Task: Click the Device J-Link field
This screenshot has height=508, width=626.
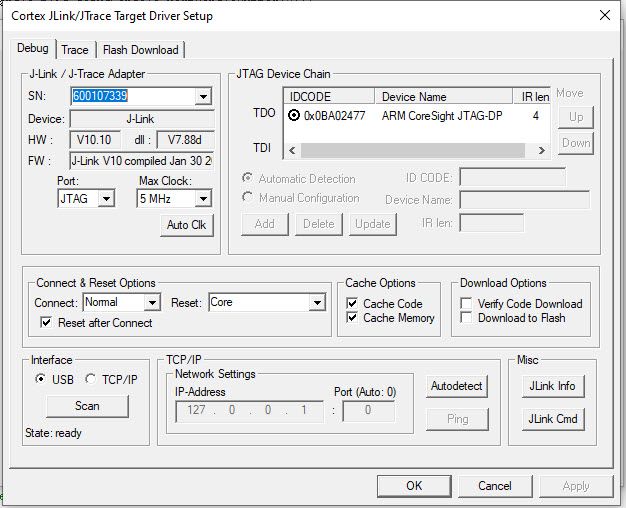Action: (x=142, y=119)
